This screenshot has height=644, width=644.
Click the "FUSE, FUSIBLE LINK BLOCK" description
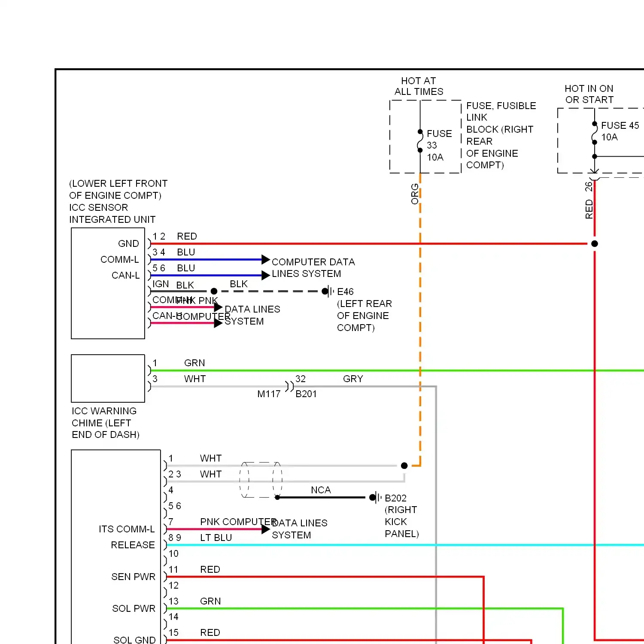click(501, 135)
